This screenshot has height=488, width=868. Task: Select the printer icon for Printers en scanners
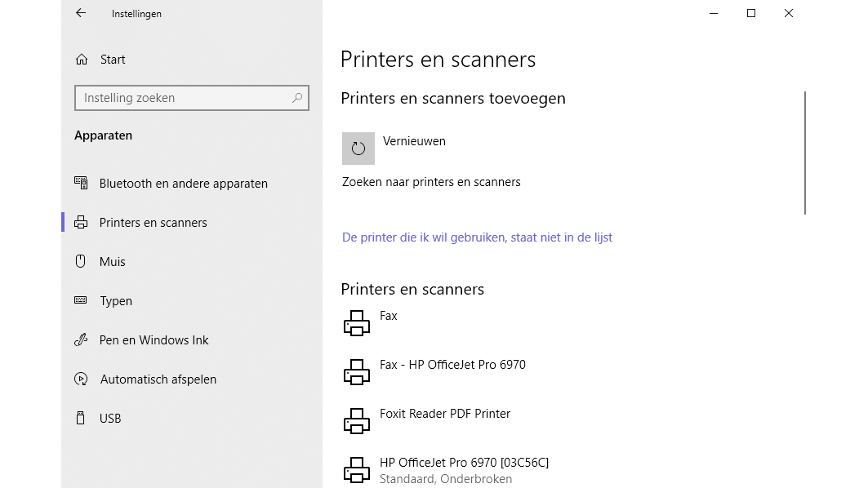(x=81, y=222)
